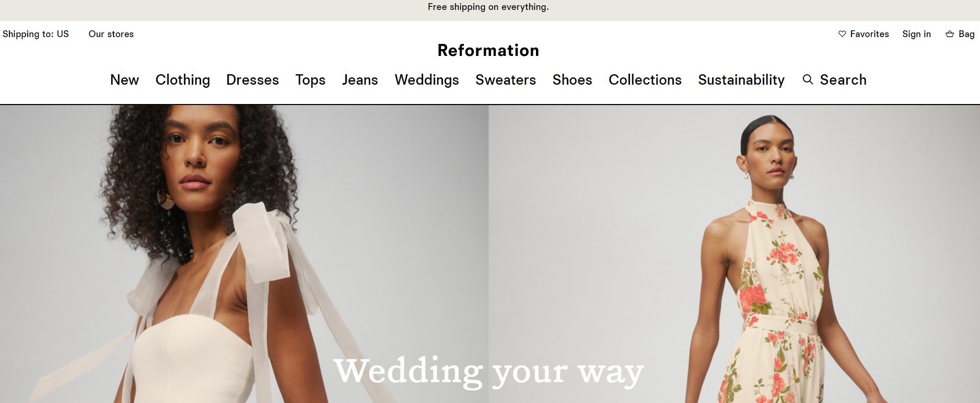Image resolution: width=980 pixels, height=403 pixels.
Task: Open the Clothing menu
Action: click(183, 79)
